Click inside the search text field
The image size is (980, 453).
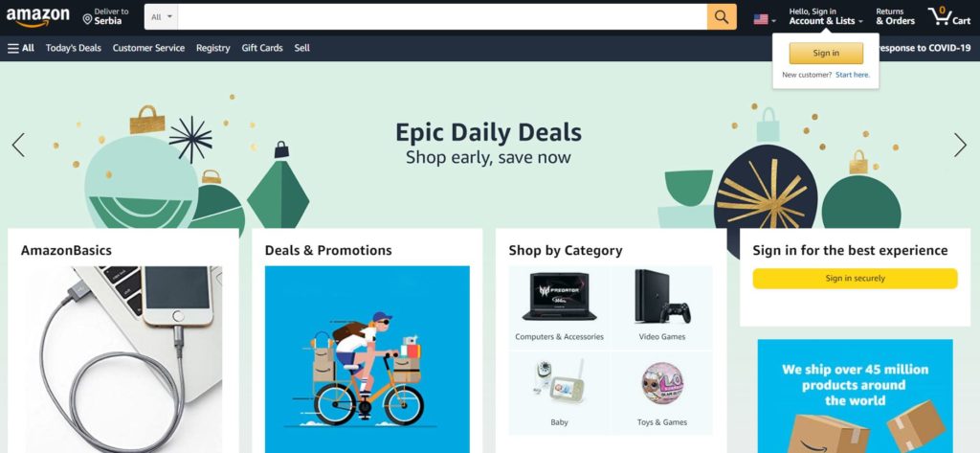442,17
